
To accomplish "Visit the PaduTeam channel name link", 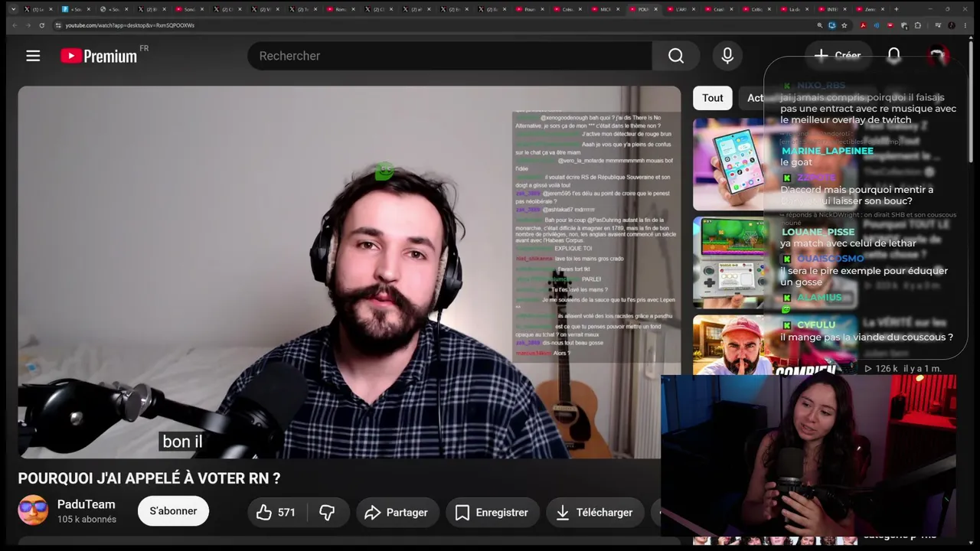I will [x=86, y=504].
